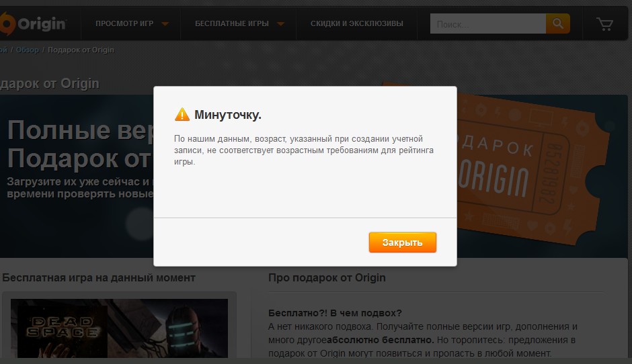Expand the arrow beside ПРОСМОТР ИГР
Viewport: 632px width, 364px height.
[165, 24]
